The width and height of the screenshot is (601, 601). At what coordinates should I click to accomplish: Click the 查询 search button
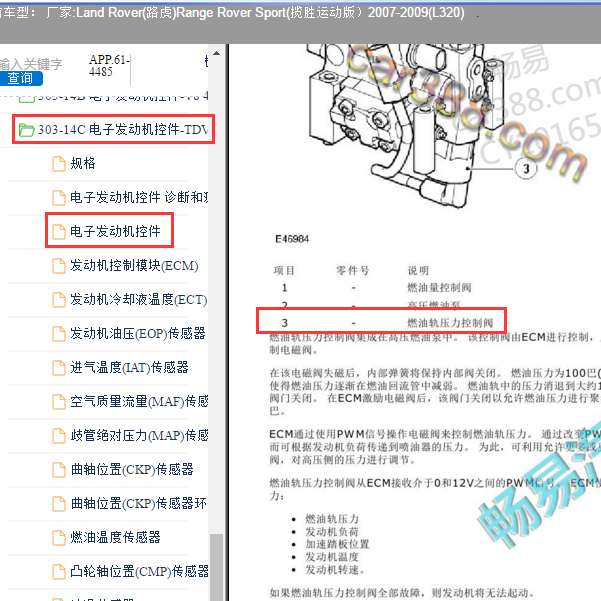(x=20, y=78)
